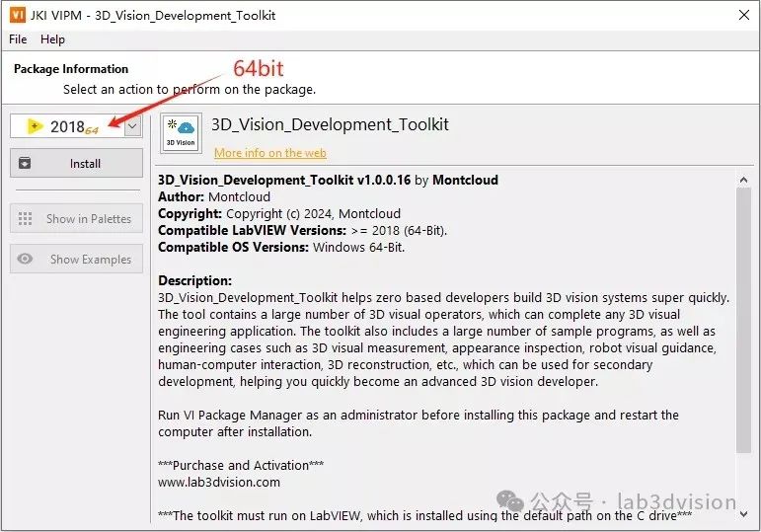The width and height of the screenshot is (761, 532).
Task: Click the grid icon beside Show in Palettes
Action: [x=25, y=218]
